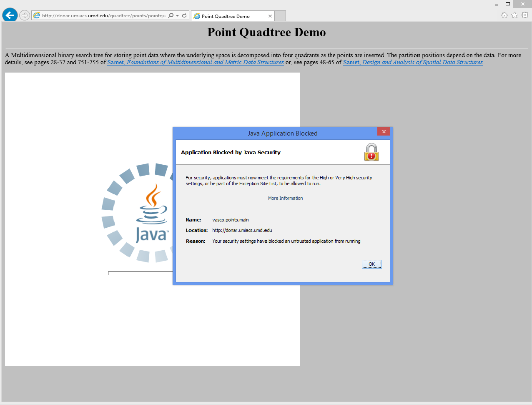Click the More Information link
The width and height of the screenshot is (532, 405).
click(286, 198)
